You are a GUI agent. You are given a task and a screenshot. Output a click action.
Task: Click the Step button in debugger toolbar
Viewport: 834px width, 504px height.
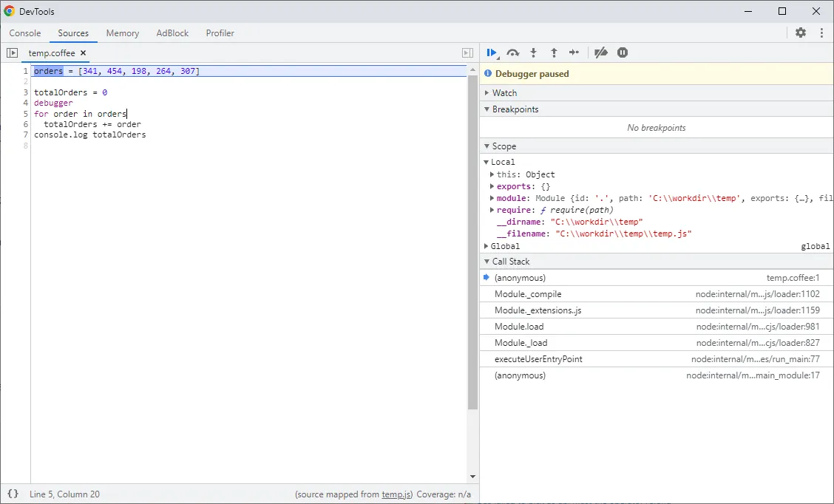point(574,52)
